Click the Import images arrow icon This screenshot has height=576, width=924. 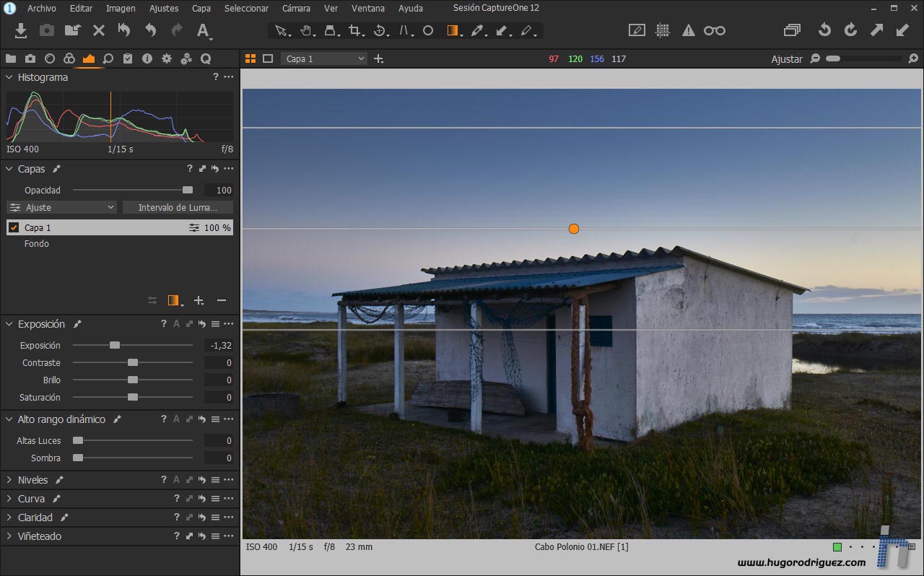pyautogui.click(x=21, y=30)
